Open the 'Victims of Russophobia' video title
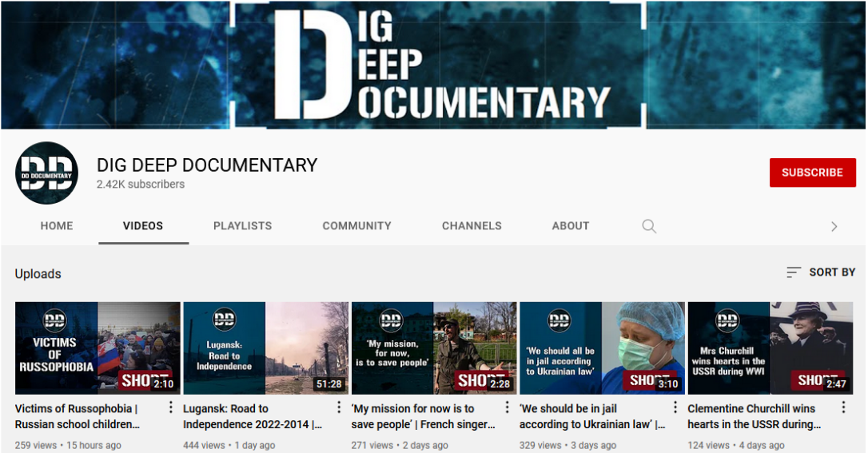 tap(78, 416)
